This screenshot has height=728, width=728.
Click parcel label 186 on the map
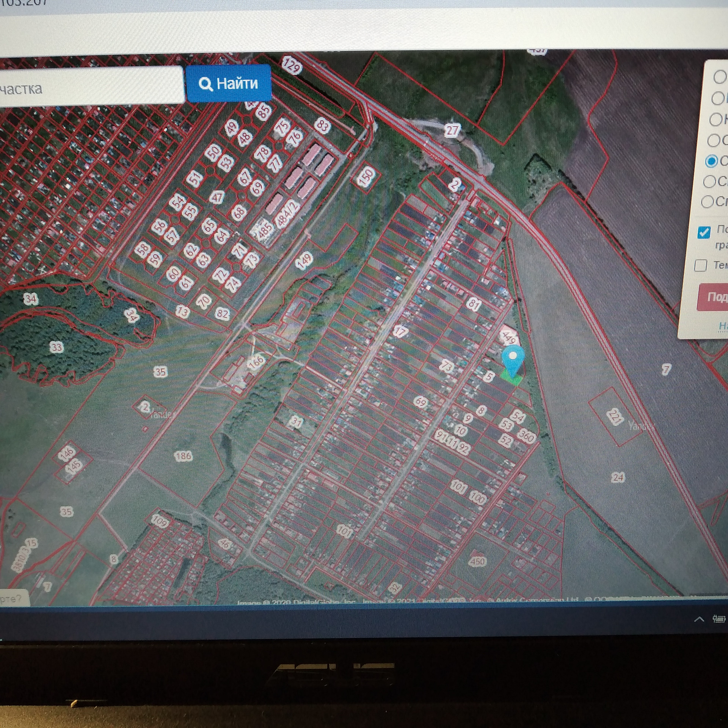pyautogui.click(x=184, y=456)
